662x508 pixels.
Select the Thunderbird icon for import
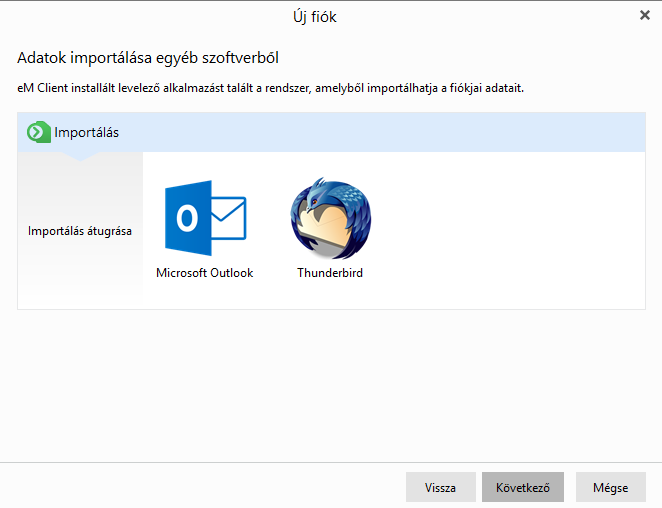click(x=331, y=218)
